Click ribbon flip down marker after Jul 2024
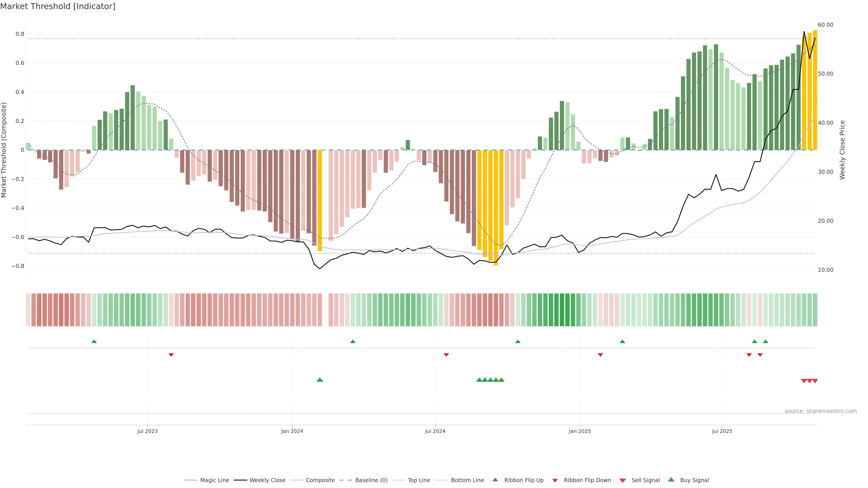The image size is (868, 488). click(x=446, y=355)
